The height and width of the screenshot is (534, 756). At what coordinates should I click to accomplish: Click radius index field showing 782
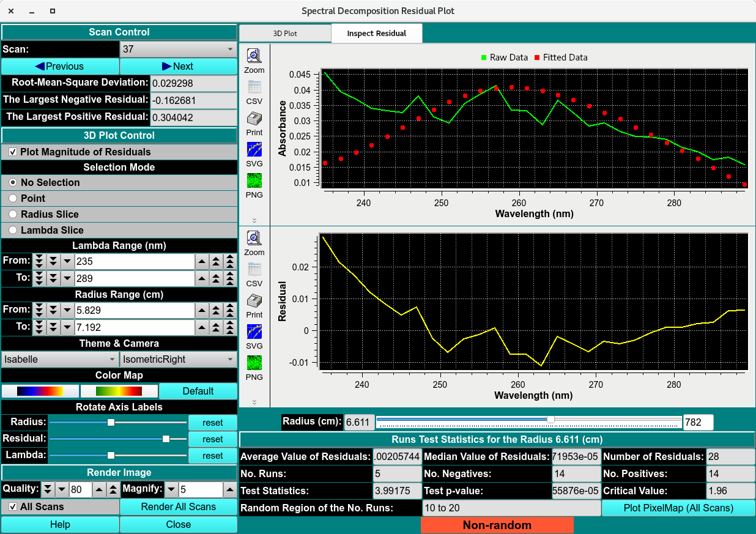pos(698,422)
